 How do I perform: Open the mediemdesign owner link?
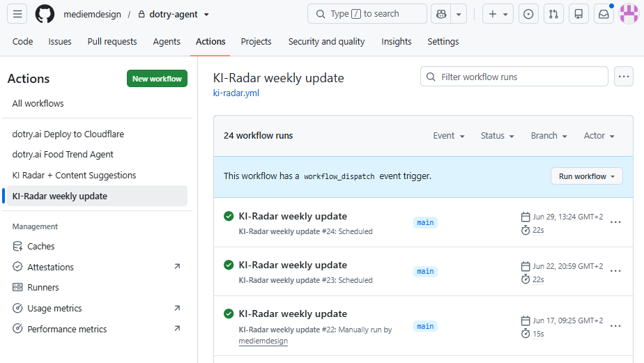pyautogui.click(x=93, y=15)
